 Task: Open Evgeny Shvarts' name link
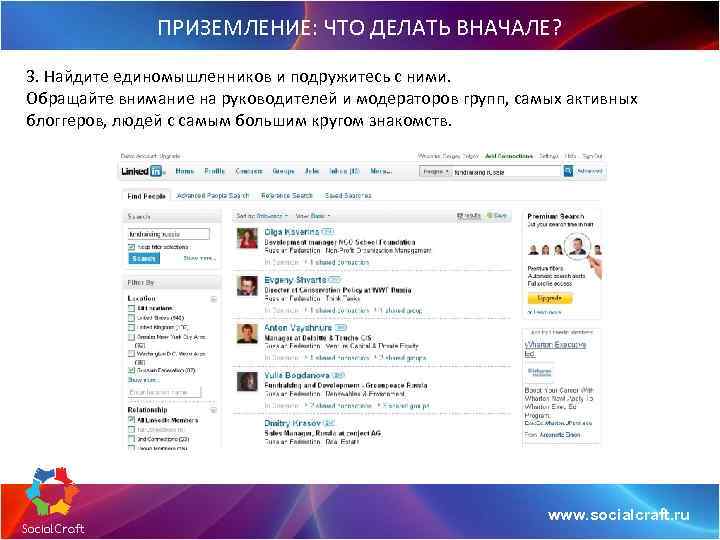pos(295,280)
